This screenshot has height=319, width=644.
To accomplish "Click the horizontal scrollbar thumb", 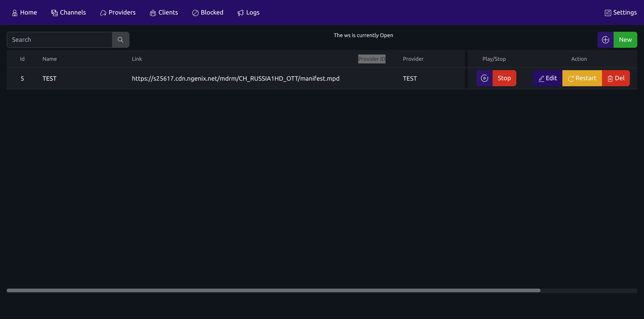I will click(x=273, y=291).
